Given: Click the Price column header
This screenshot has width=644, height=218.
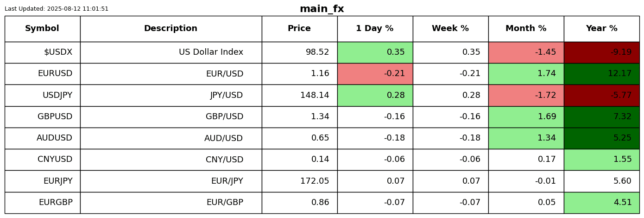Looking at the screenshot, I should [299, 29].
